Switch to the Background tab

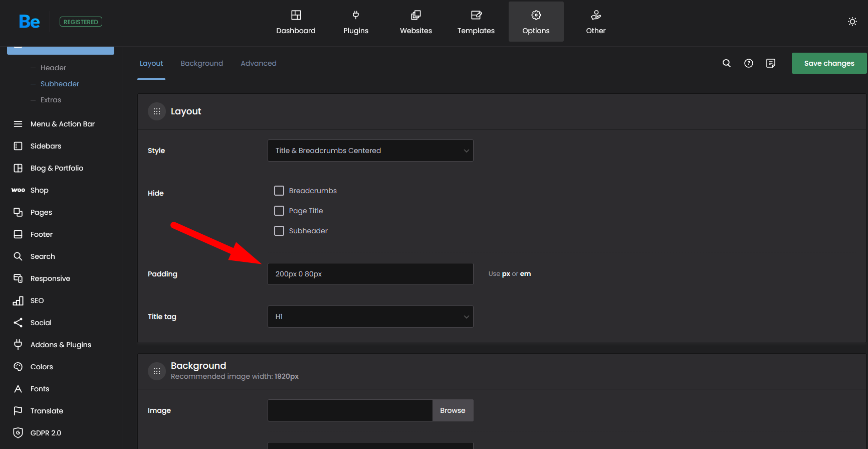click(201, 63)
